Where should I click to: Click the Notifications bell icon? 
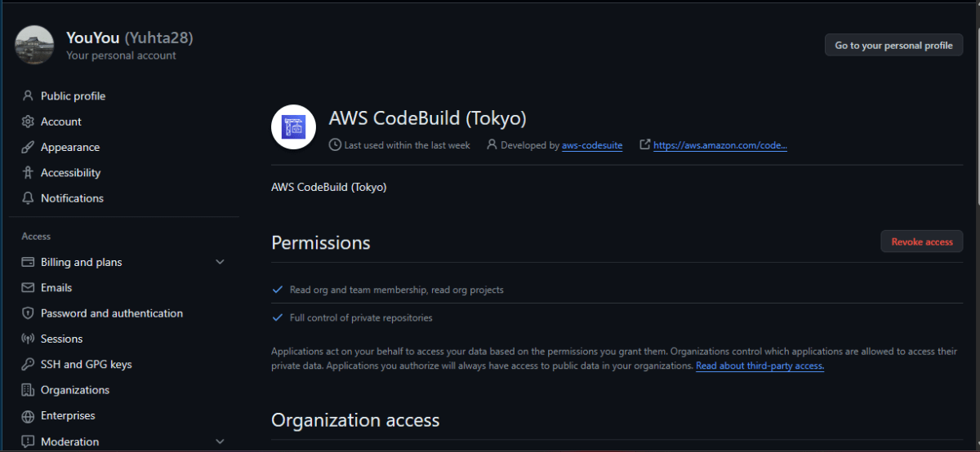(x=28, y=198)
